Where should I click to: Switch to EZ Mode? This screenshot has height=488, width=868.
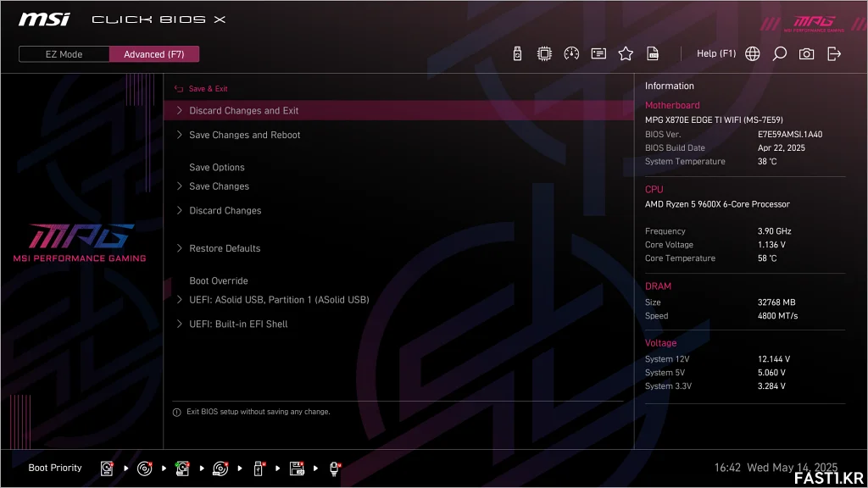[x=64, y=54]
